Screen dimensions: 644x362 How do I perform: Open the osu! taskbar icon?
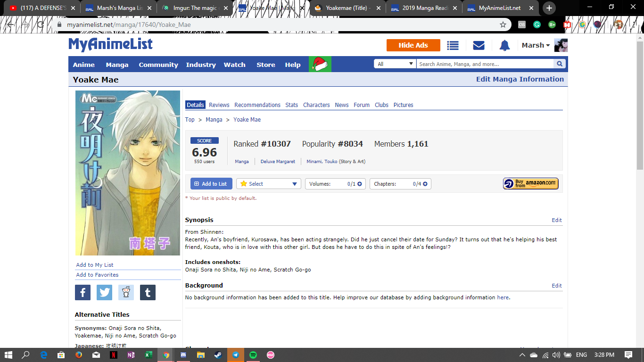pos(271,355)
